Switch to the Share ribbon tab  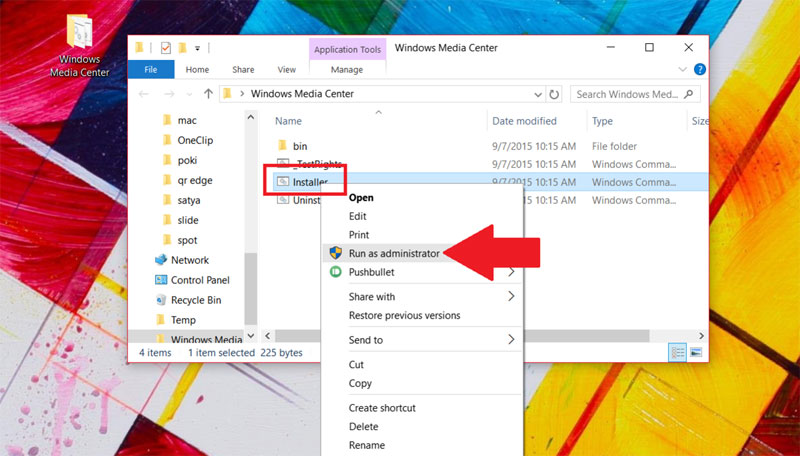(243, 69)
